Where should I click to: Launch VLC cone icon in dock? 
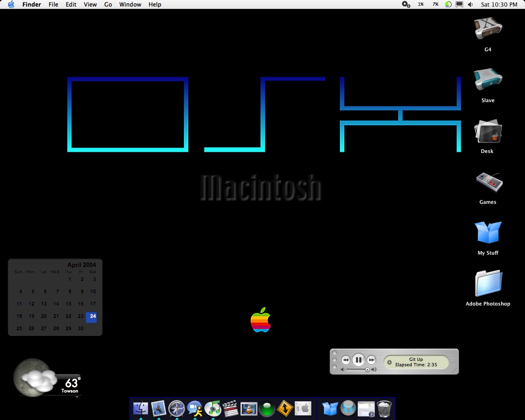coord(249,409)
